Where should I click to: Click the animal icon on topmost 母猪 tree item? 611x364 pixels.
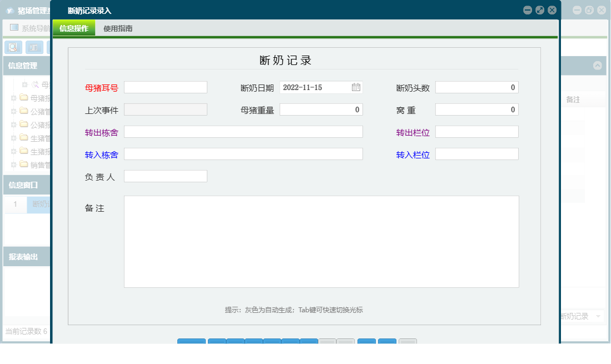(x=34, y=84)
